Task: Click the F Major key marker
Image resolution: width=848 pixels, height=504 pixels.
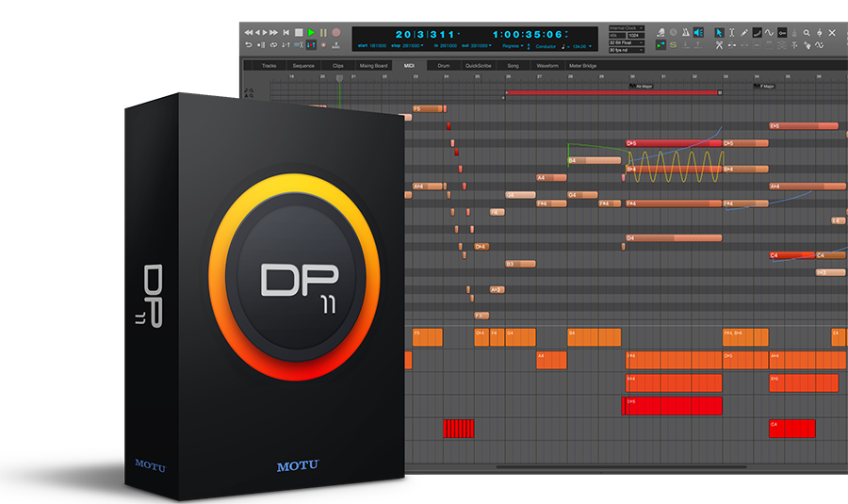Action: (x=766, y=86)
